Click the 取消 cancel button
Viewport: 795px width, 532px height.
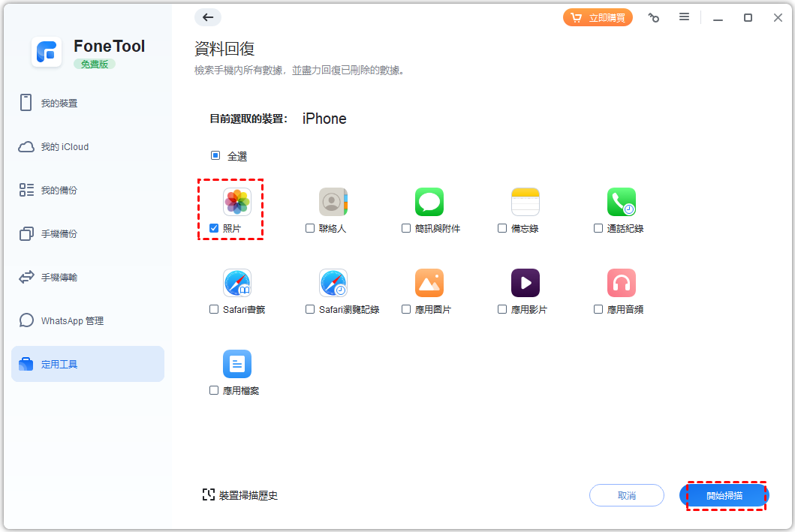(x=626, y=495)
